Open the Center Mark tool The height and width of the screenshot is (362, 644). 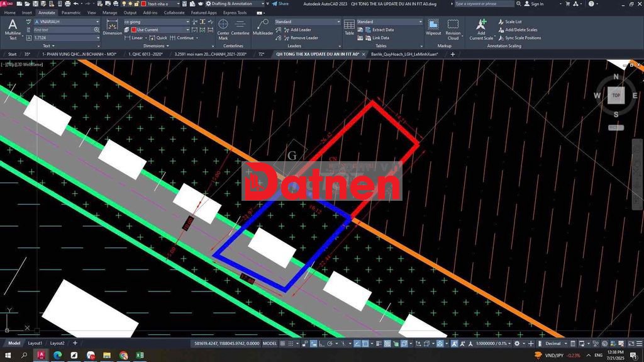point(223,29)
